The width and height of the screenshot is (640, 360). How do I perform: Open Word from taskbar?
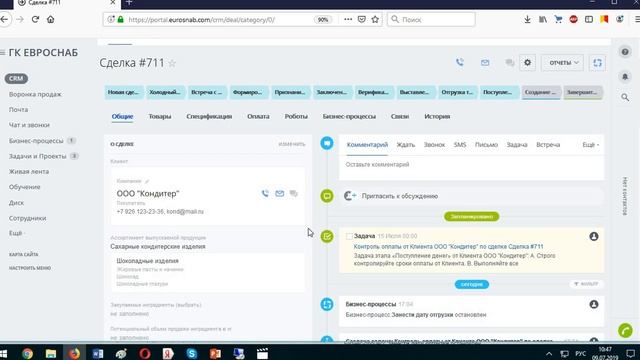click(98, 353)
